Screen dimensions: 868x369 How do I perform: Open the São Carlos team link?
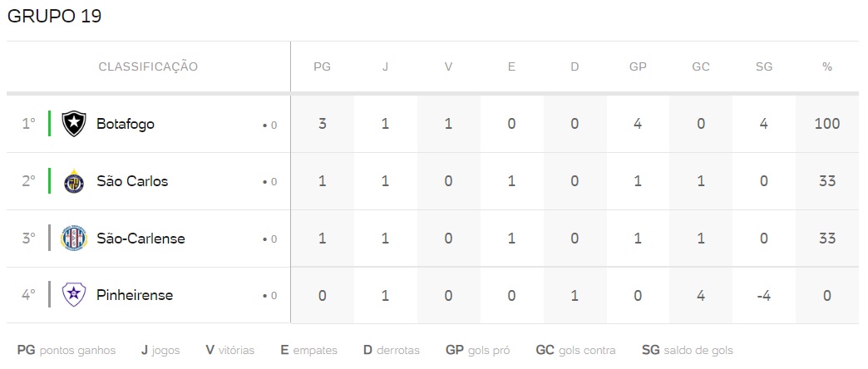[131, 181]
